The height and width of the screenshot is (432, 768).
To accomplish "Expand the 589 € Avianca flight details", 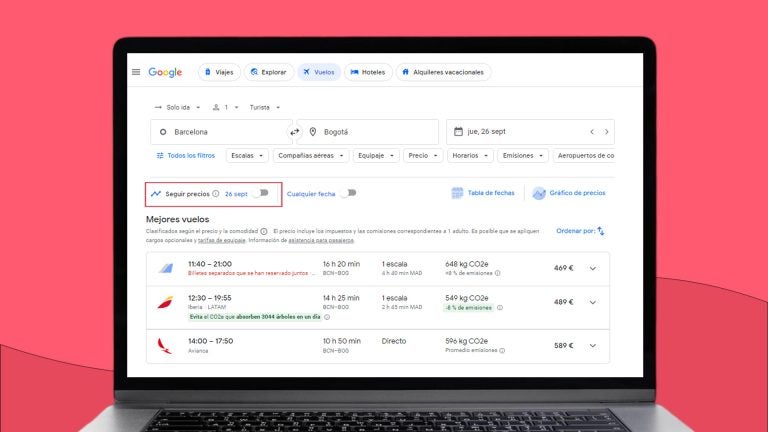I will tap(593, 346).
